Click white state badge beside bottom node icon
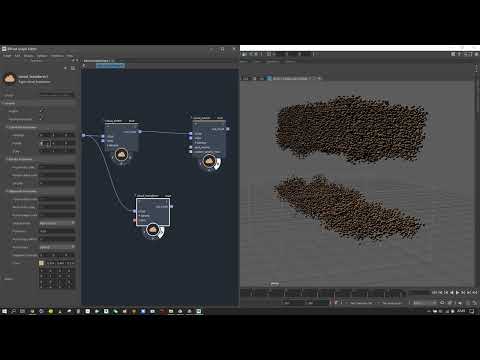Screen dimensions: 480x360 tap(161, 232)
